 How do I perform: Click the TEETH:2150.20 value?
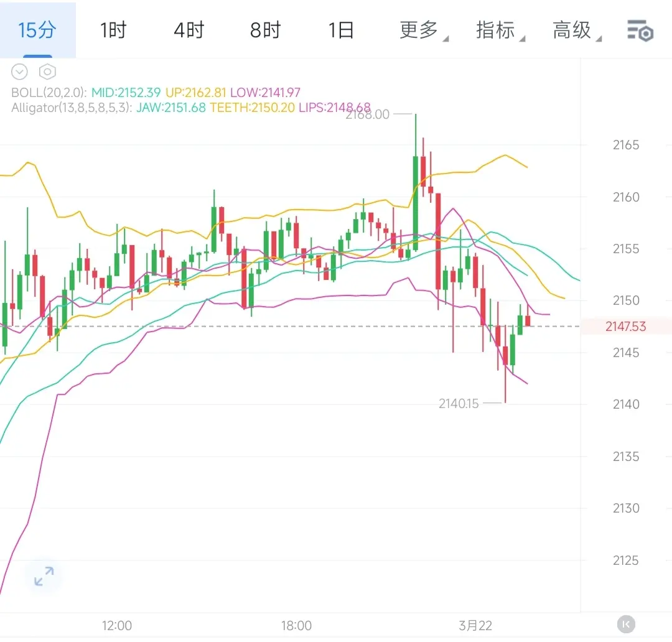point(252,108)
